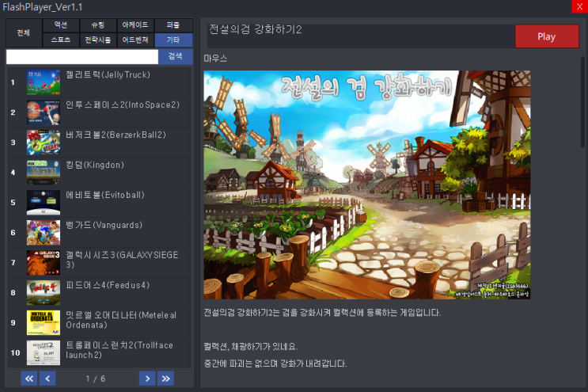Select 인투스페이스2(Into Space2) list title
This screenshot has height=392, width=588.
(x=123, y=105)
